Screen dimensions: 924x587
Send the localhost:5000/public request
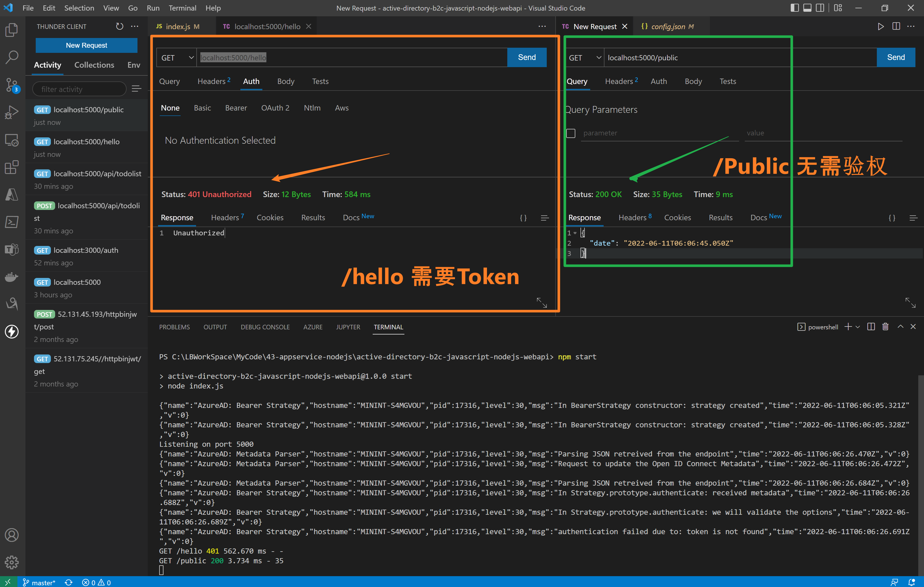(896, 57)
